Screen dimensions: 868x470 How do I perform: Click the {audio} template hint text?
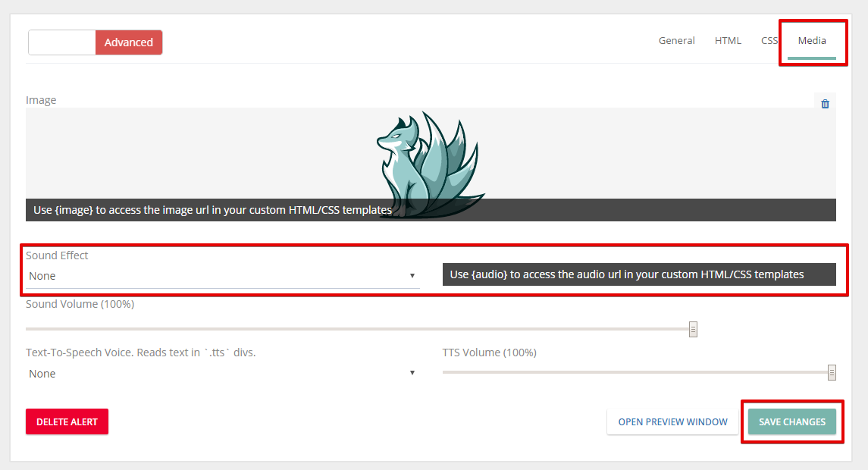pos(627,274)
